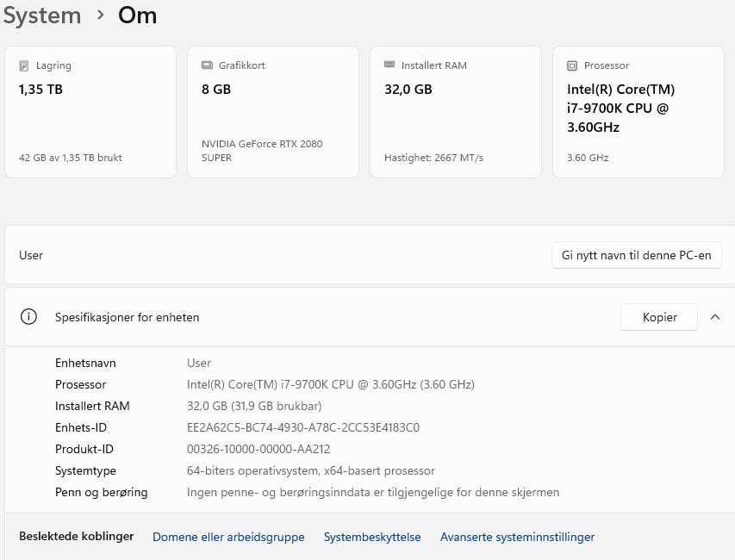Viewport: 735px width, 560px height.
Task: Click the Grafikkort graphics card icon
Action: tap(207, 65)
